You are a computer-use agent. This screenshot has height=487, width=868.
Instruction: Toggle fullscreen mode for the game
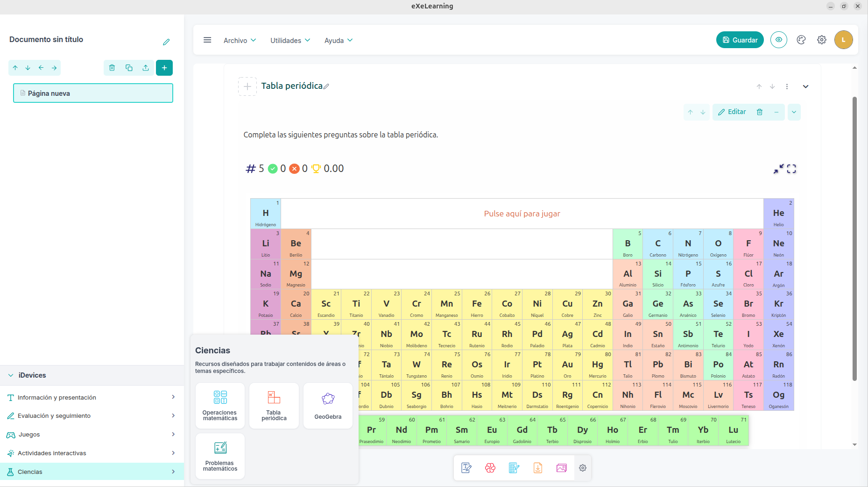(791, 169)
